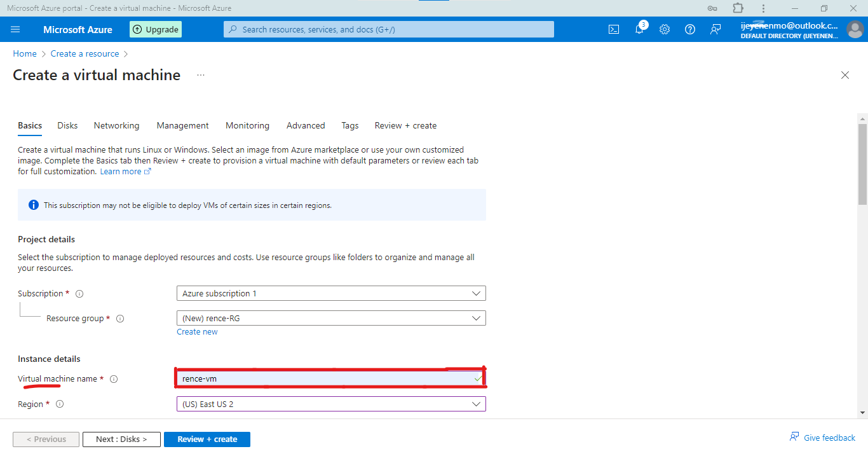Click the info icon beside Region

pos(60,404)
